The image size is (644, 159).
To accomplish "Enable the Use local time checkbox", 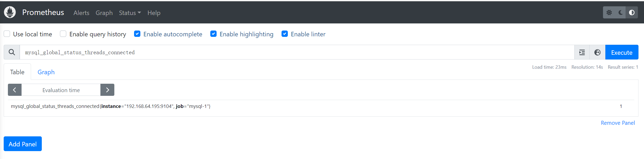I will 7,34.
